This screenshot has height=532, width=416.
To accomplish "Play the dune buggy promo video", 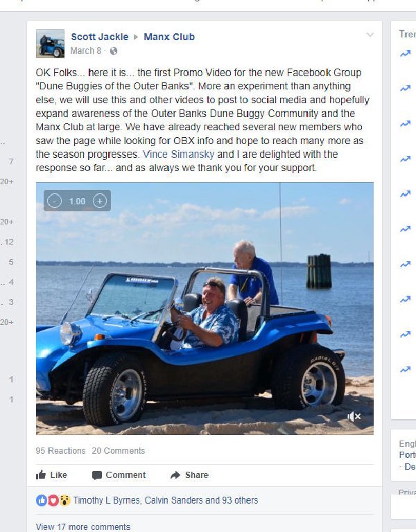I will pos(205,308).
